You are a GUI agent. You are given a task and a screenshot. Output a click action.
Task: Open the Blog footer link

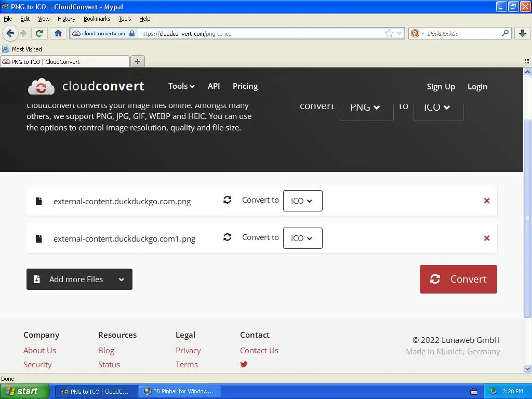(106, 351)
